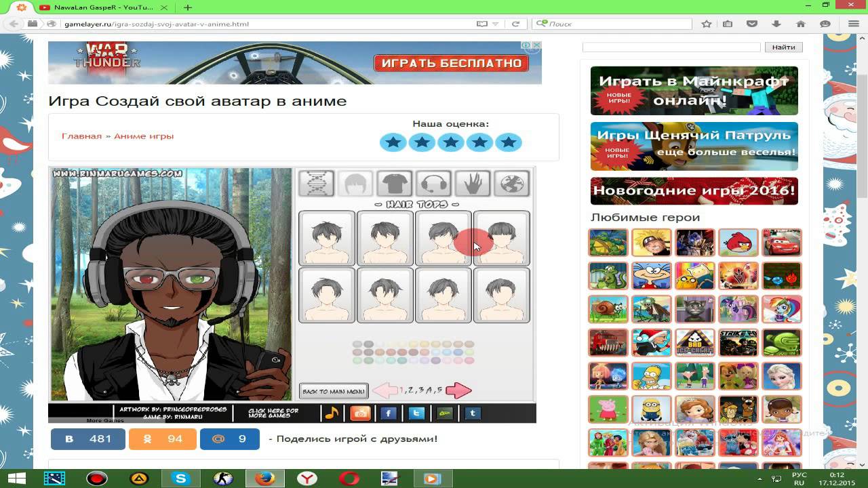Viewport: 868px width, 488px height.
Task: Share via VK button showing 481
Action: [x=88, y=439]
